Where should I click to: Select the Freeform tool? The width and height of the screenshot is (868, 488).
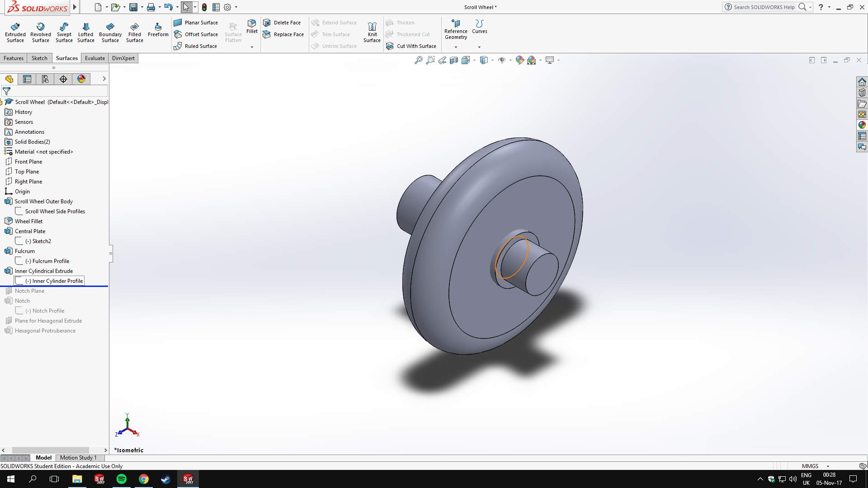tap(158, 30)
